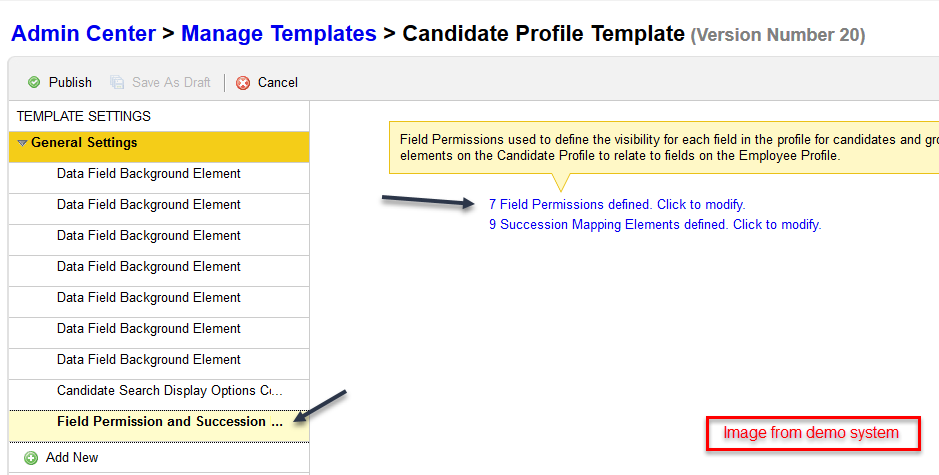Click the Save As Draft document icon
The height and width of the screenshot is (475, 939).
(x=117, y=82)
